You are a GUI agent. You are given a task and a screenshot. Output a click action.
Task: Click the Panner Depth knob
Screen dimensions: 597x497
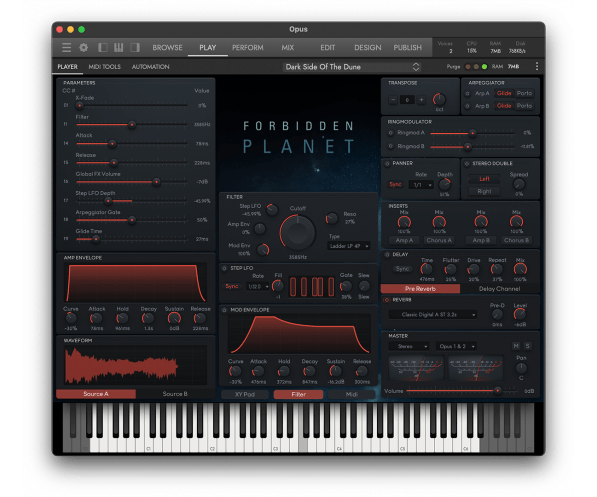pyautogui.click(x=444, y=185)
